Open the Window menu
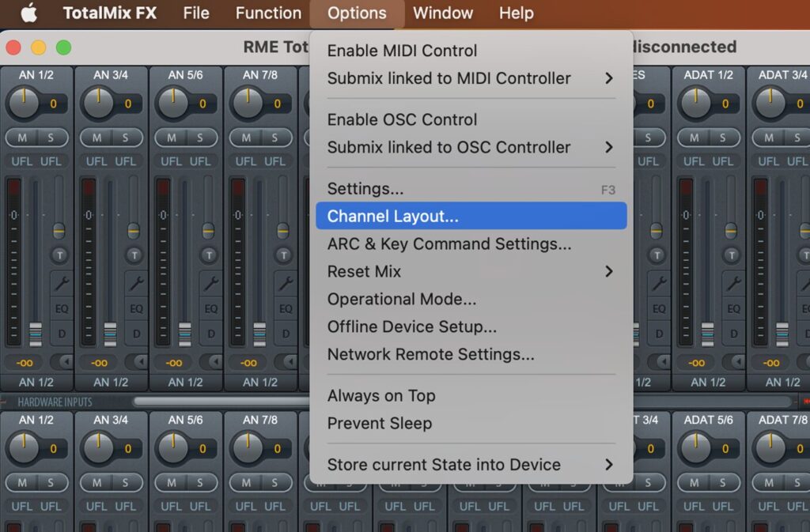Image resolution: width=810 pixels, height=532 pixels. pyautogui.click(x=443, y=13)
